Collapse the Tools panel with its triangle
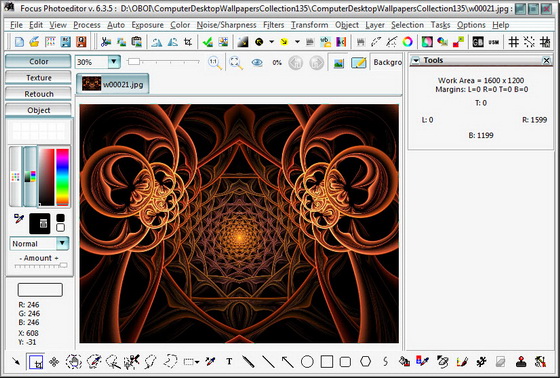The width and height of the screenshot is (560, 378). click(x=416, y=61)
